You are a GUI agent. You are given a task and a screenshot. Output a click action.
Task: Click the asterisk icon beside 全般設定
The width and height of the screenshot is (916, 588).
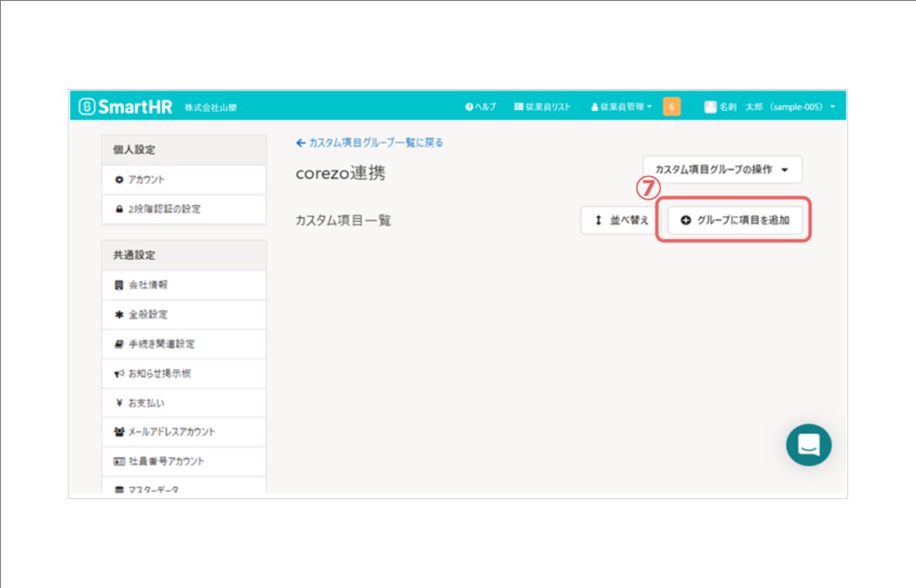click(x=119, y=315)
